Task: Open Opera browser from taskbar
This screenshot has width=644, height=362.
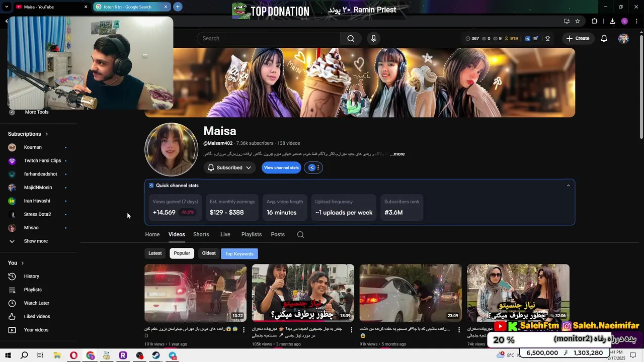Action: tap(73, 355)
